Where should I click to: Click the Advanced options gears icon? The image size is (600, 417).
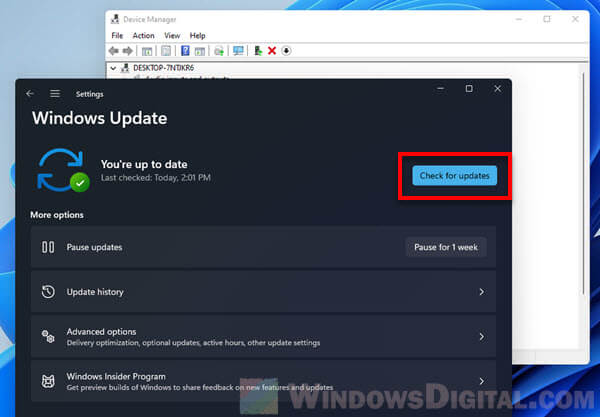[x=48, y=337]
